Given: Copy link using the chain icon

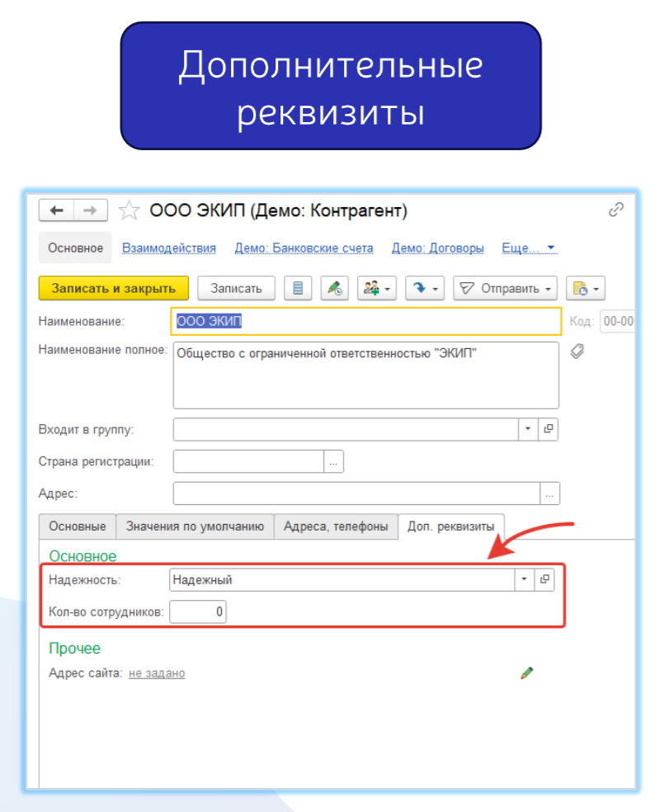Looking at the screenshot, I should (615, 210).
